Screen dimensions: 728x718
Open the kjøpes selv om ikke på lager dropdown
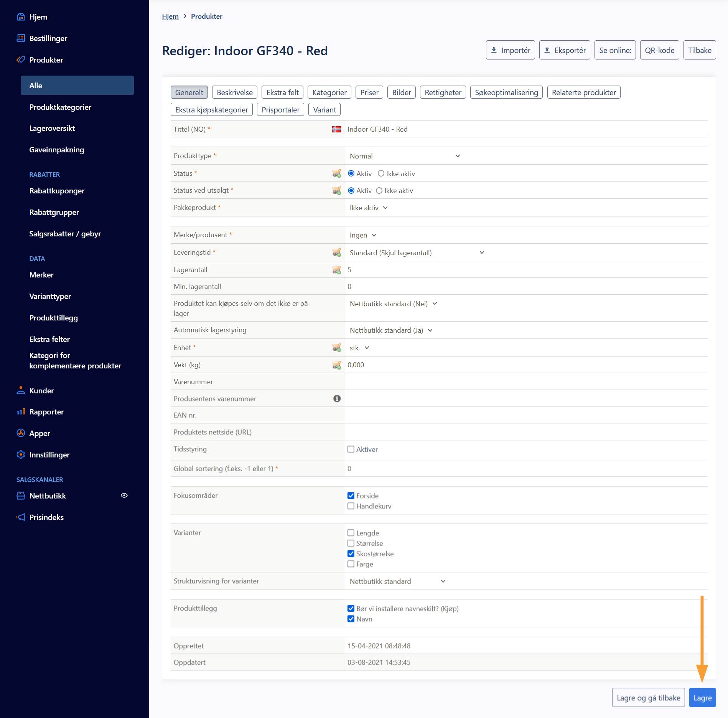click(393, 304)
